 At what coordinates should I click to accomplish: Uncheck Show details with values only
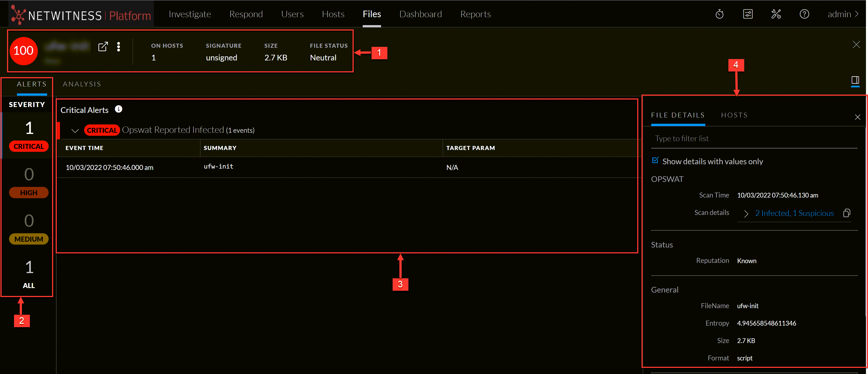pyautogui.click(x=655, y=161)
